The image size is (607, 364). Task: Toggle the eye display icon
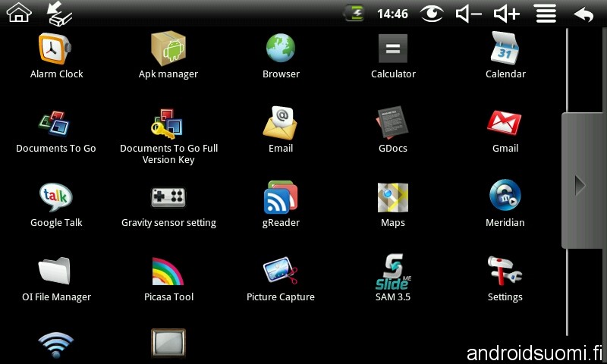coord(432,14)
